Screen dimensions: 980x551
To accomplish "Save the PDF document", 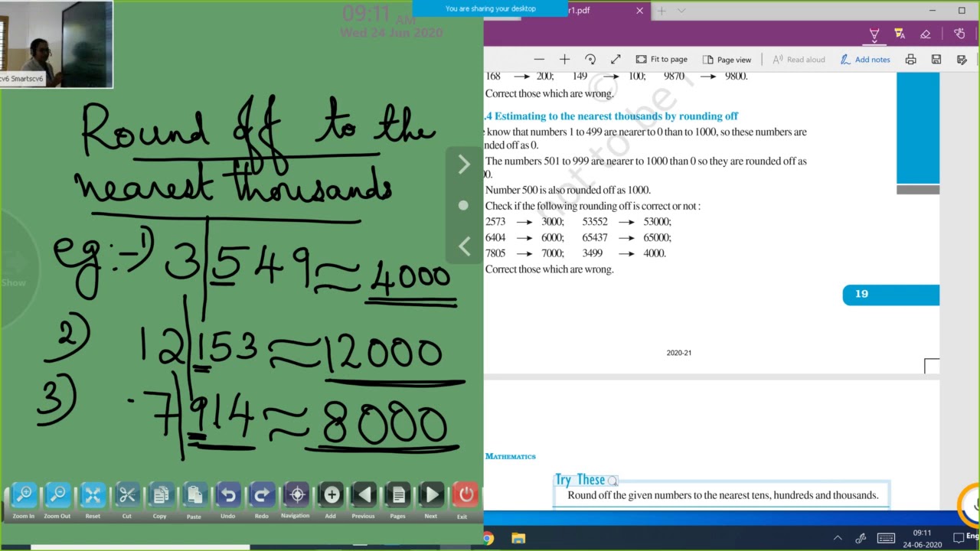I will (x=936, y=59).
